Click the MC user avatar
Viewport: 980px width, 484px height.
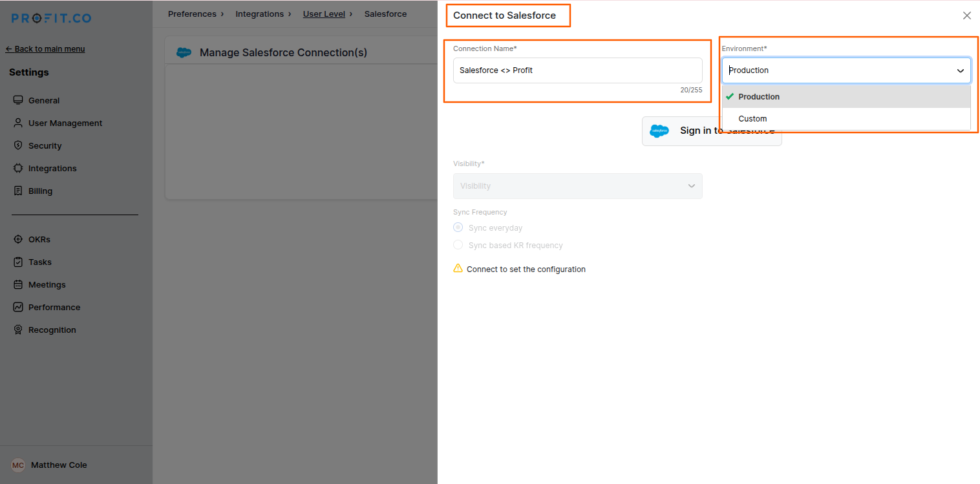coord(18,465)
